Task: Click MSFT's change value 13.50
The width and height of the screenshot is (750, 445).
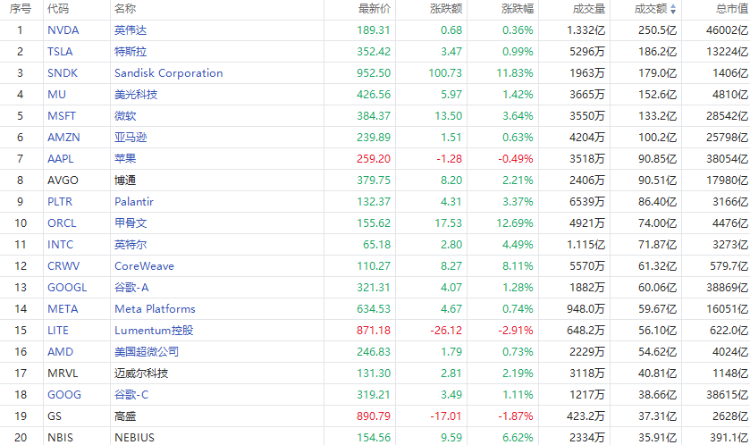Action: [x=448, y=116]
